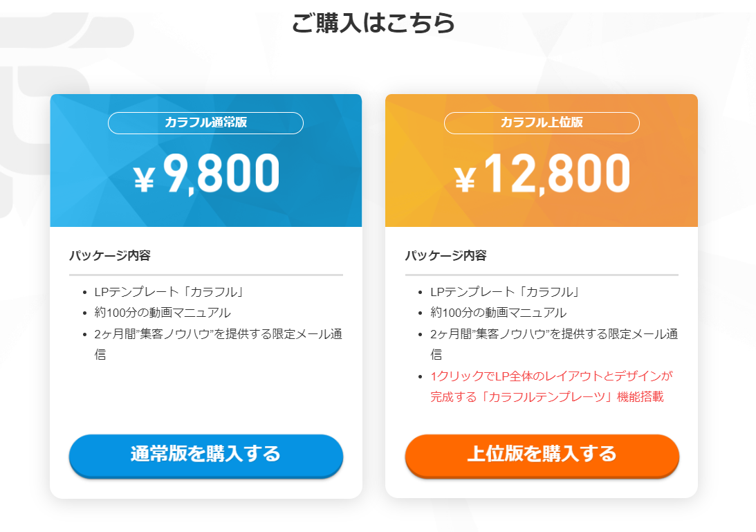Click the 限定メール通信 item in premium card

(x=555, y=344)
